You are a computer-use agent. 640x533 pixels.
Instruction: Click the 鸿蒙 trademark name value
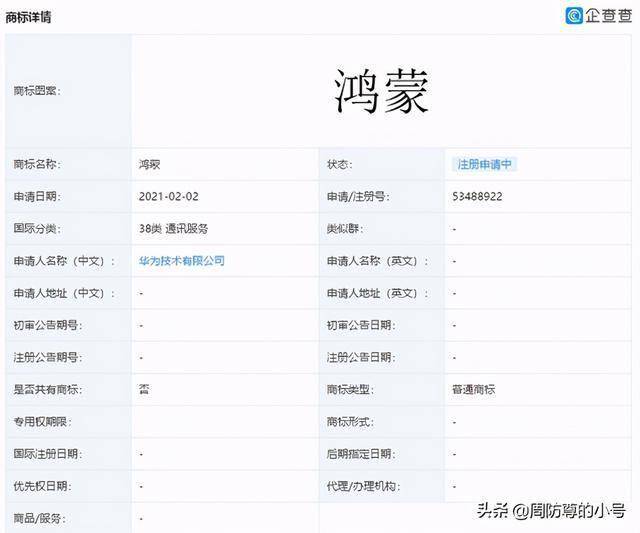(149, 164)
